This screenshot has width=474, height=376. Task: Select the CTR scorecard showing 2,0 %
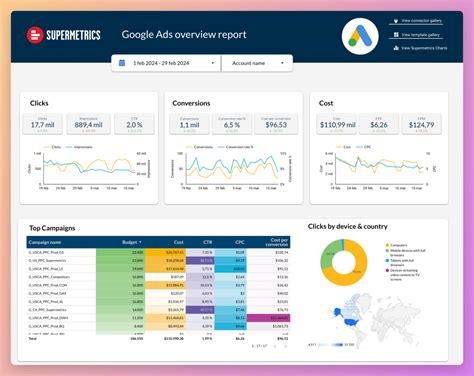pos(134,124)
